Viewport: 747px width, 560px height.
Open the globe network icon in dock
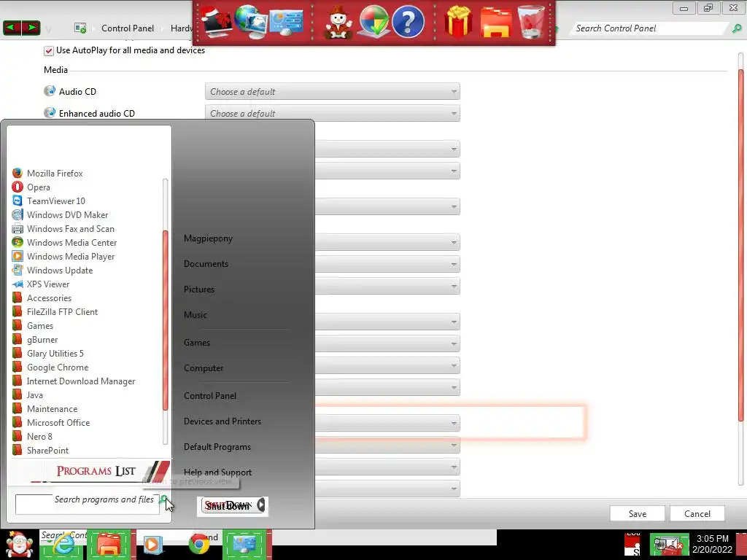[x=251, y=22]
